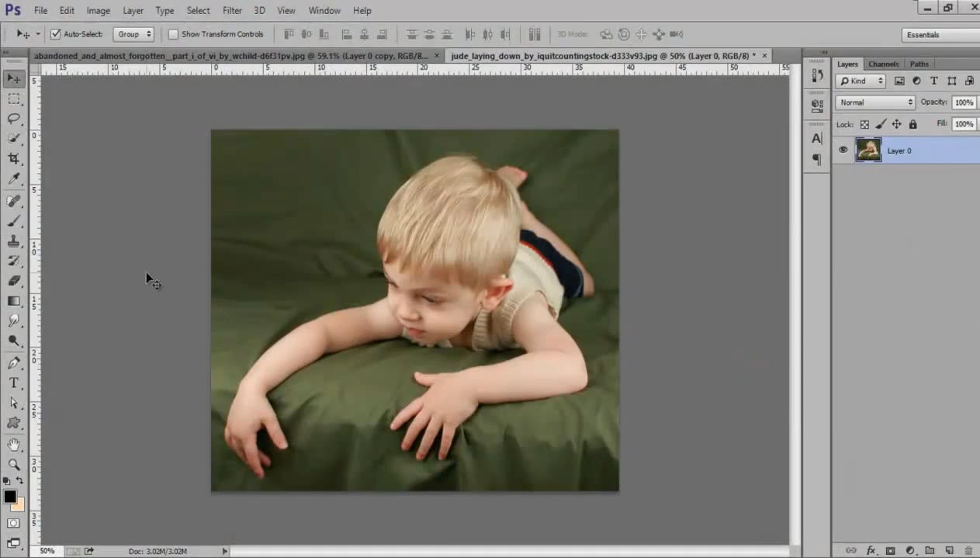Select the Rectangular Marquee tool
The image size is (980, 558).
pos(14,99)
